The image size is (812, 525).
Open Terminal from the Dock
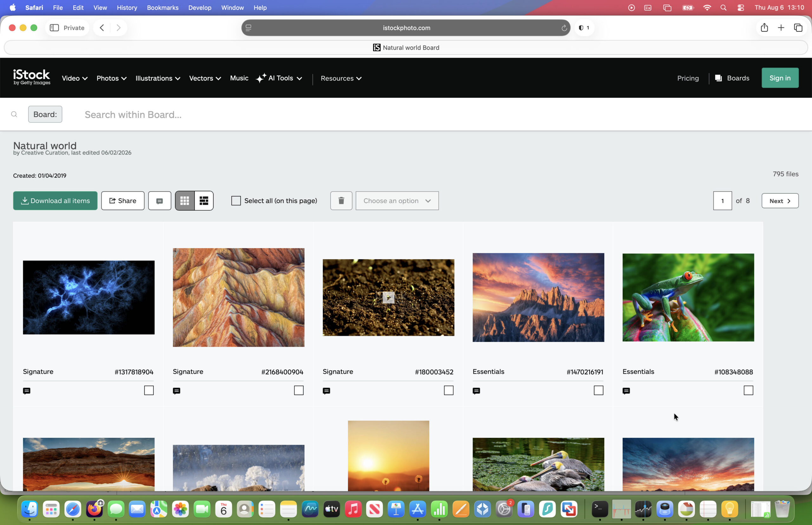[x=599, y=509]
